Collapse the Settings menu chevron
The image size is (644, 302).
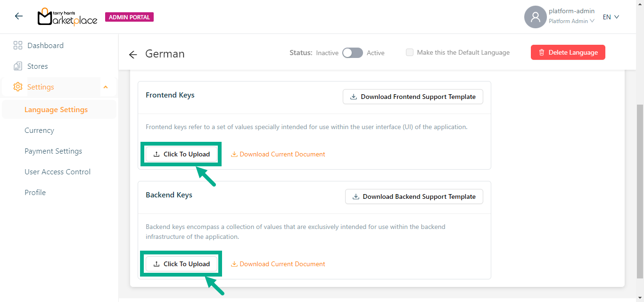tap(106, 87)
